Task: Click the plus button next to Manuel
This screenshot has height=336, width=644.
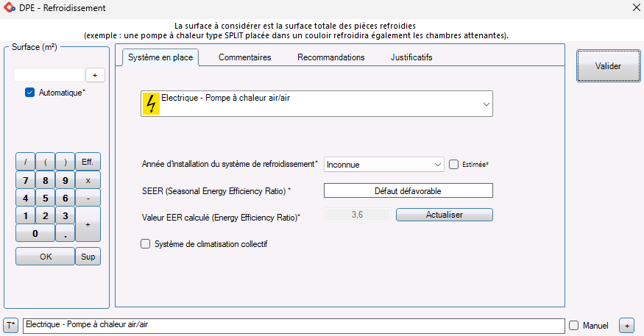Action: pyautogui.click(x=626, y=325)
